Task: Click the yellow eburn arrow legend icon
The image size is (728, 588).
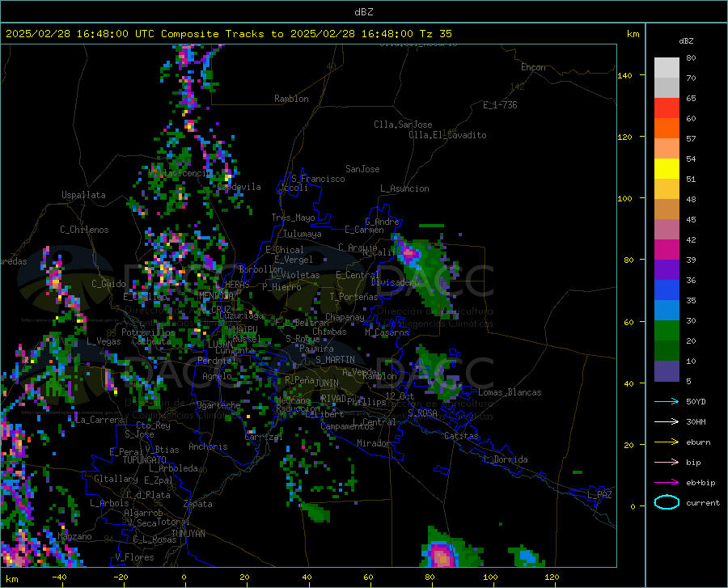Action: [x=667, y=442]
